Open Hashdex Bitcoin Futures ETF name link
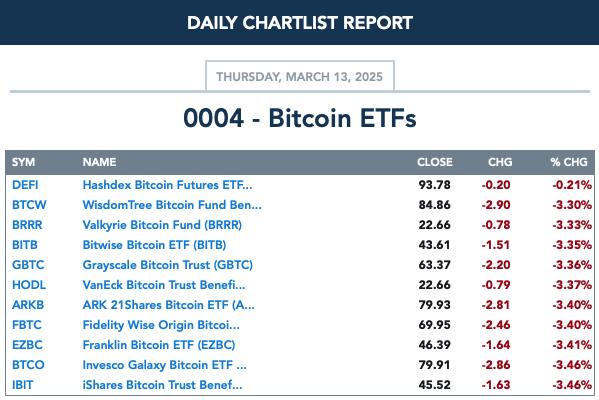The image size is (599, 400). tap(167, 185)
